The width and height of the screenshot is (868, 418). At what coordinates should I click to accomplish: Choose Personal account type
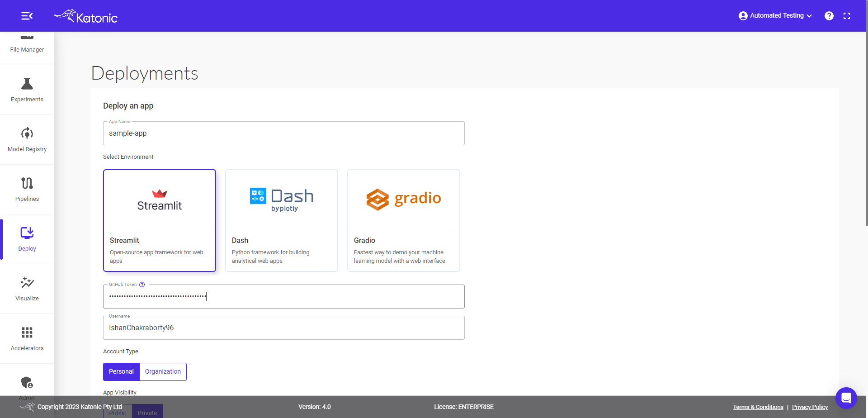tap(121, 372)
